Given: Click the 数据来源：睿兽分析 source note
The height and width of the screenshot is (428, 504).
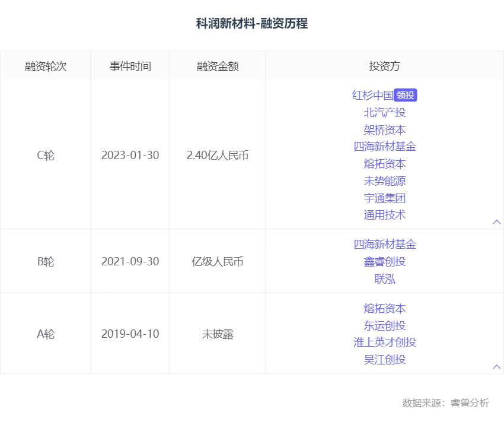Looking at the screenshot, I should [445, 402].
